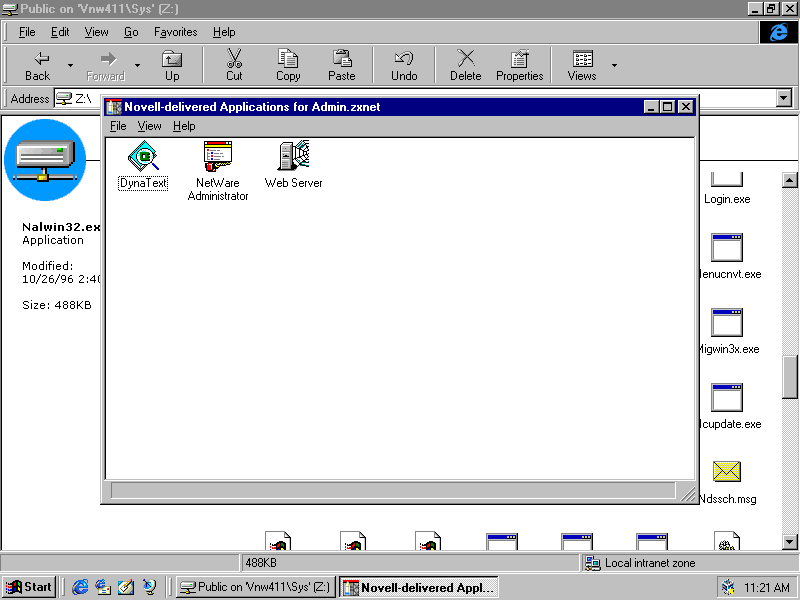This screenshot has height=600, width=800.
Task: Click View Channels quick launch icon
Action: point(149,587)
